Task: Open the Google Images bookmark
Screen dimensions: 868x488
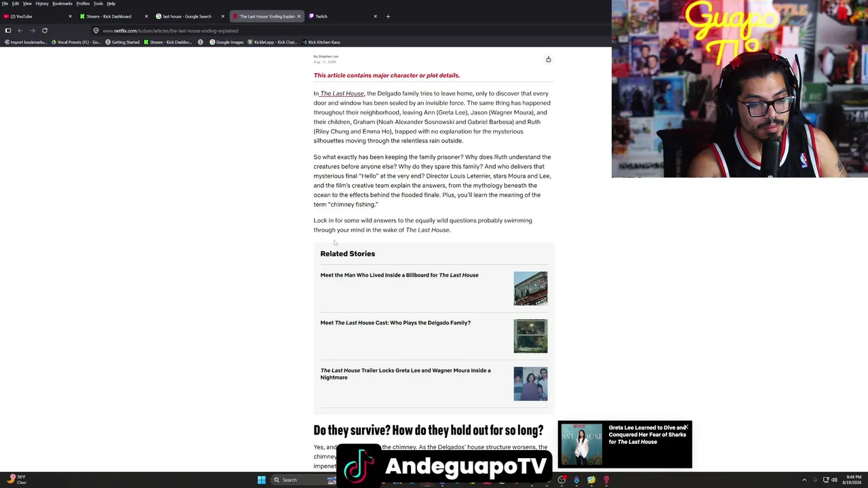Action: (x=226, y=42)
